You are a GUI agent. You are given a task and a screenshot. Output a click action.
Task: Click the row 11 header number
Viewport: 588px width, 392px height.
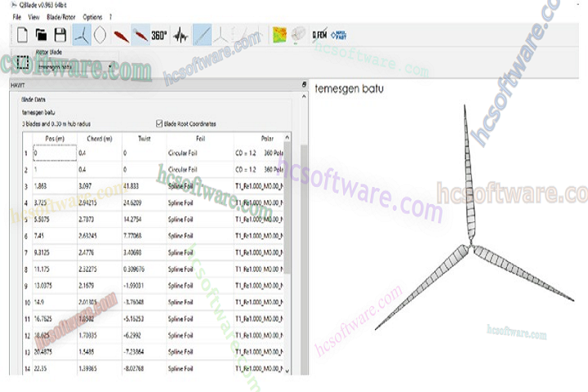(x=27, y=318)
